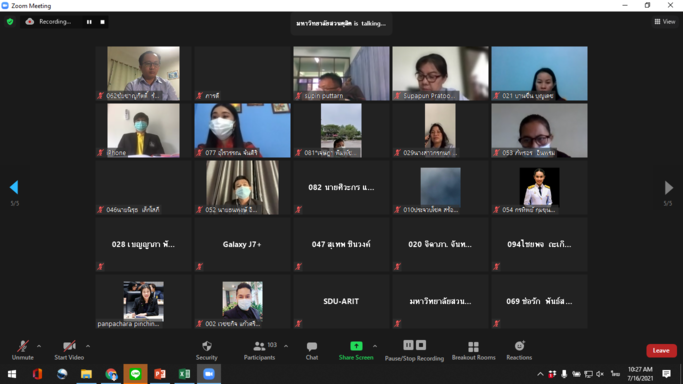This screenshot has height=384, width=683.
Task: Open PowerPoint from the taskbar
Action: click(x=160, y=374)
